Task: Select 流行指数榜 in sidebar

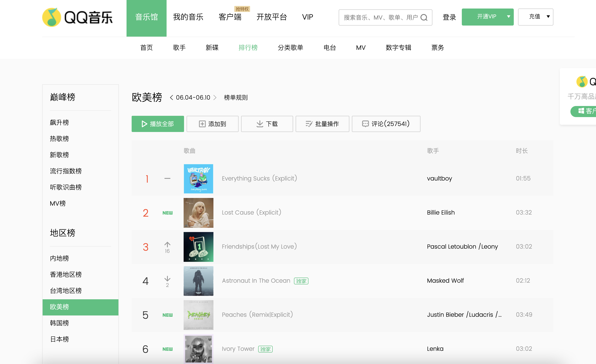Action: pos(66,171)
